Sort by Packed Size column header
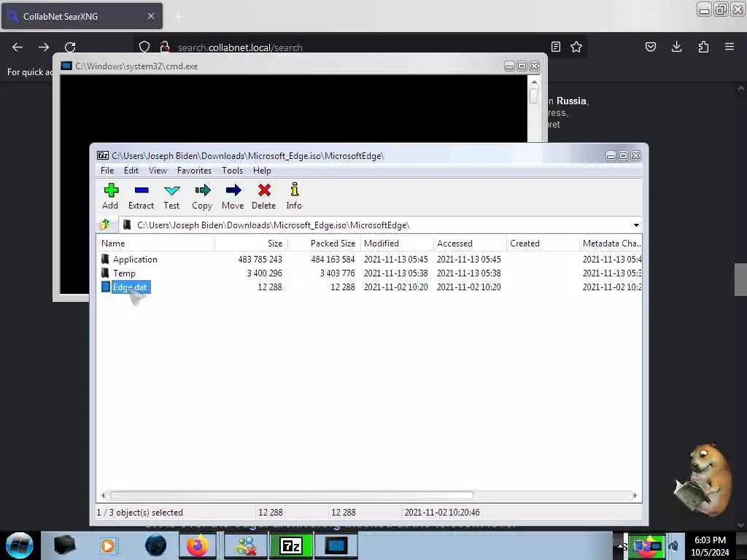Image resolution: width=747 pixels, height=560 pixels. click(x=324, y=244)
